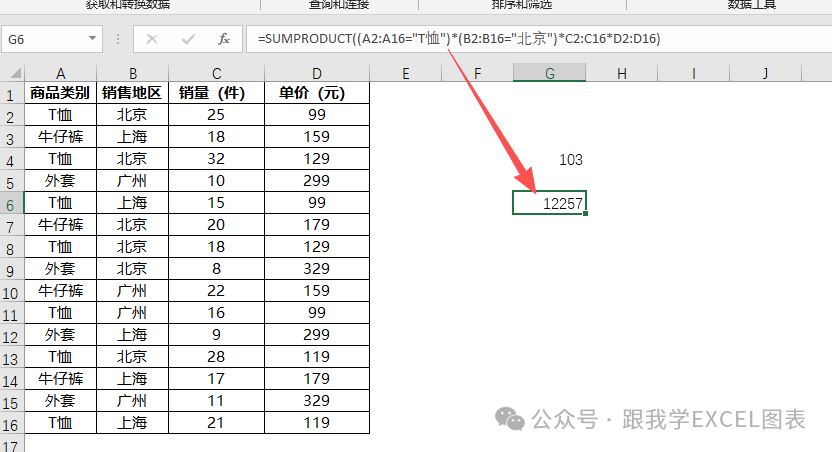Click the select-all triangle at grid corner
Image resolution: width=832 pixels, height=452 pixels.
(x=16, y=73)
